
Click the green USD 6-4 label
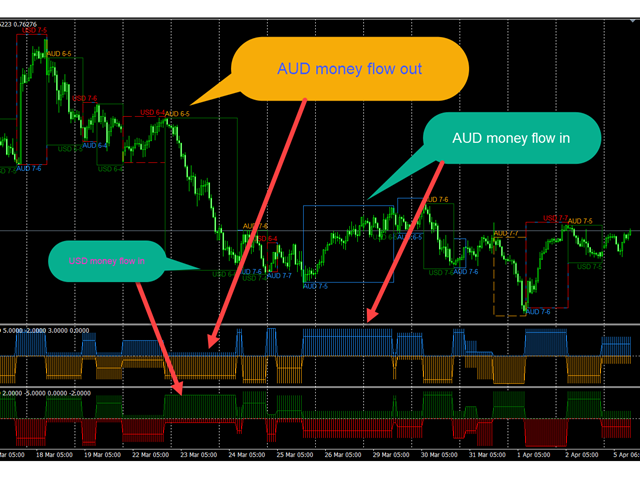coord(110,169)
